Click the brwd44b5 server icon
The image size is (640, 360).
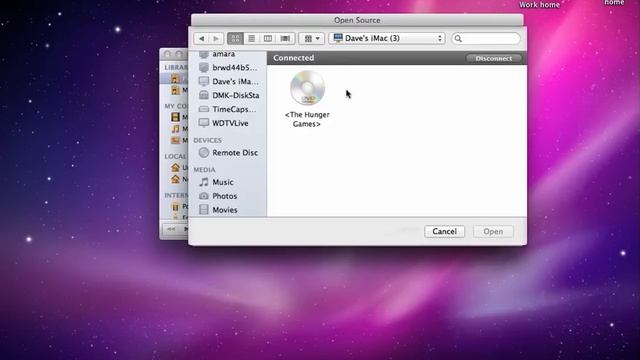click(x=204, y=67)
